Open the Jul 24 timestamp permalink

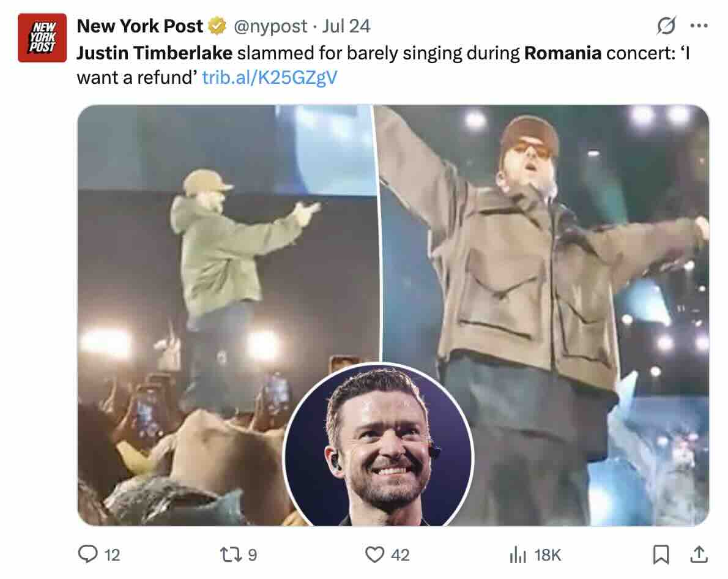pyautogui.click(x=346, y=26)
